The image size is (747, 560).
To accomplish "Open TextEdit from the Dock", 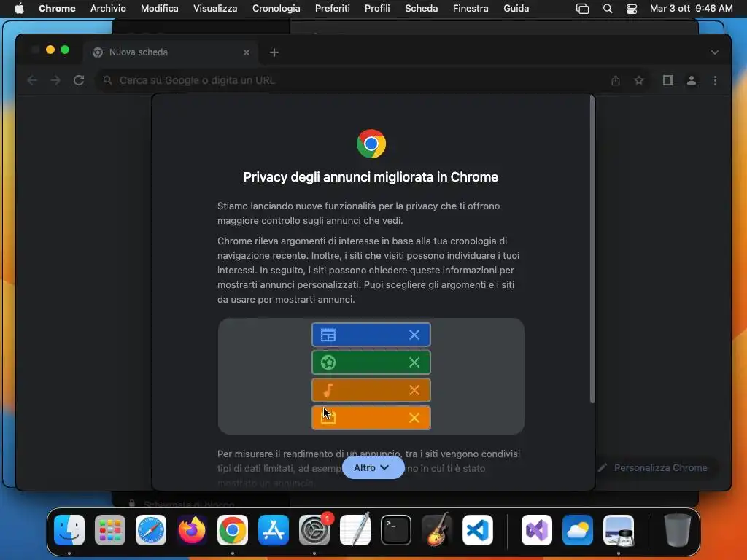I will click(x=355, y=530).
